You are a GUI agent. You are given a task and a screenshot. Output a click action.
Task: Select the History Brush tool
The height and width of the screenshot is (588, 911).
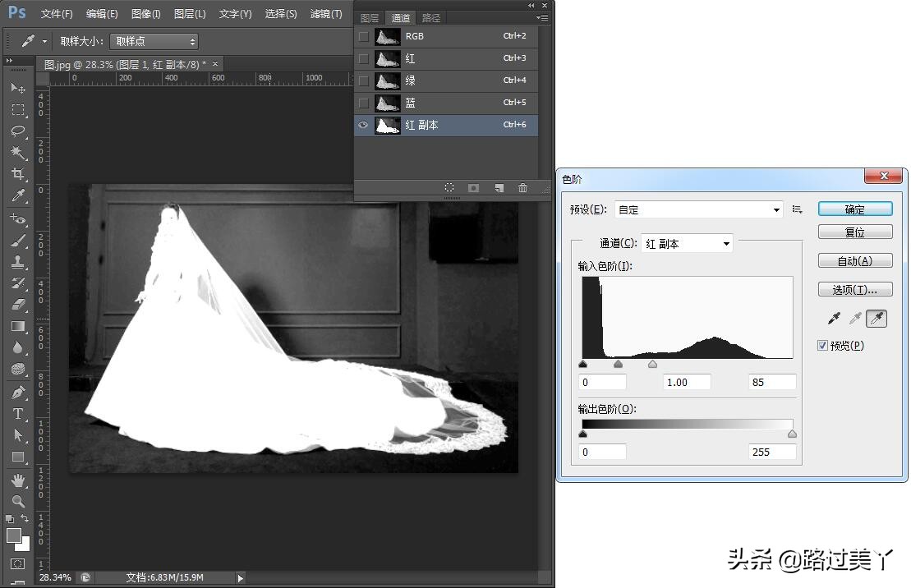coord(18,283)
